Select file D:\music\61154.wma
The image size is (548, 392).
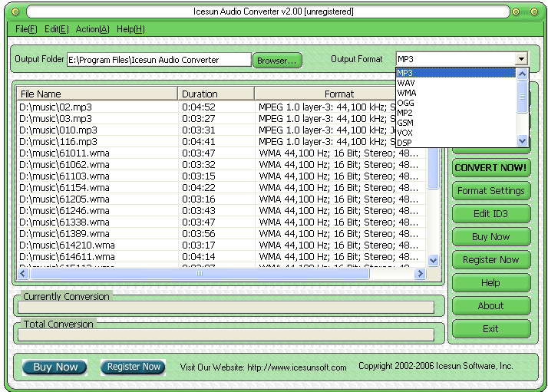[x=64, y=188]
